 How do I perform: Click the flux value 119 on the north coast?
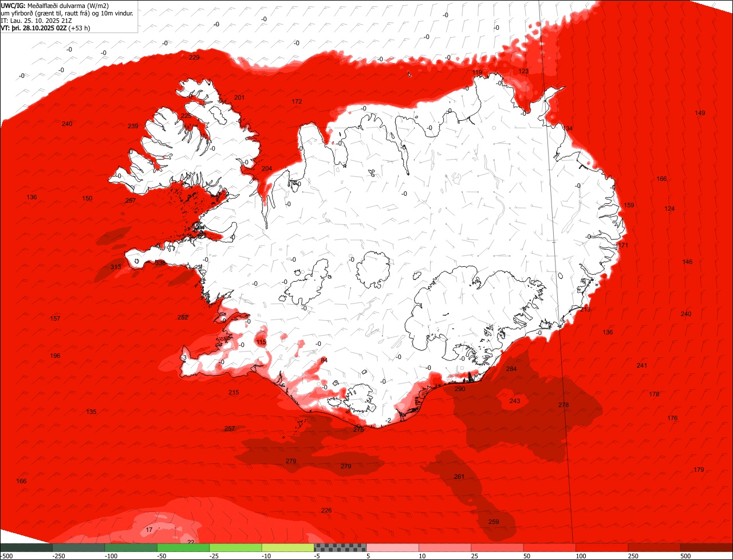pos(477,72)
